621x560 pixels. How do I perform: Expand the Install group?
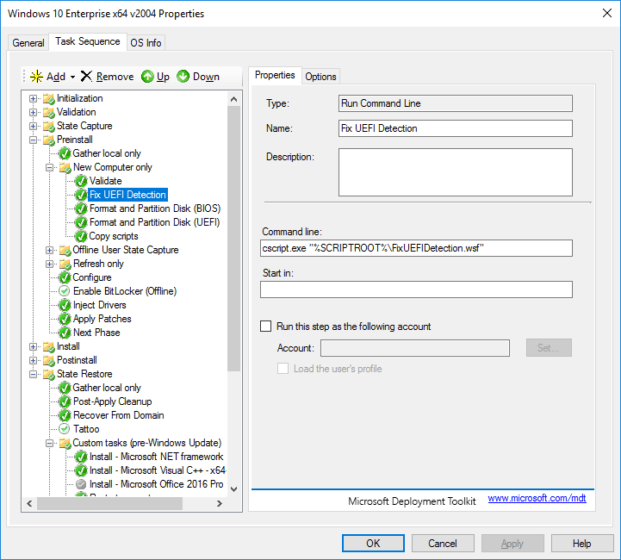(x=33, y=347)
